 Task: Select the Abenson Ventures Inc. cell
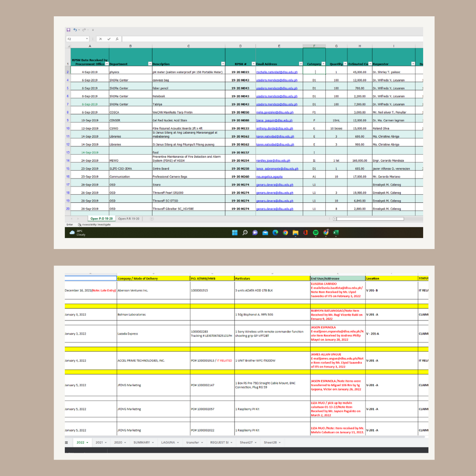tap(153, 290)
